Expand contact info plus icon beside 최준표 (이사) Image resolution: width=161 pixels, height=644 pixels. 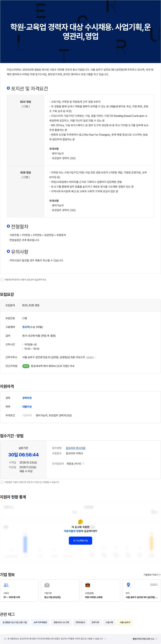coord(83,463)
